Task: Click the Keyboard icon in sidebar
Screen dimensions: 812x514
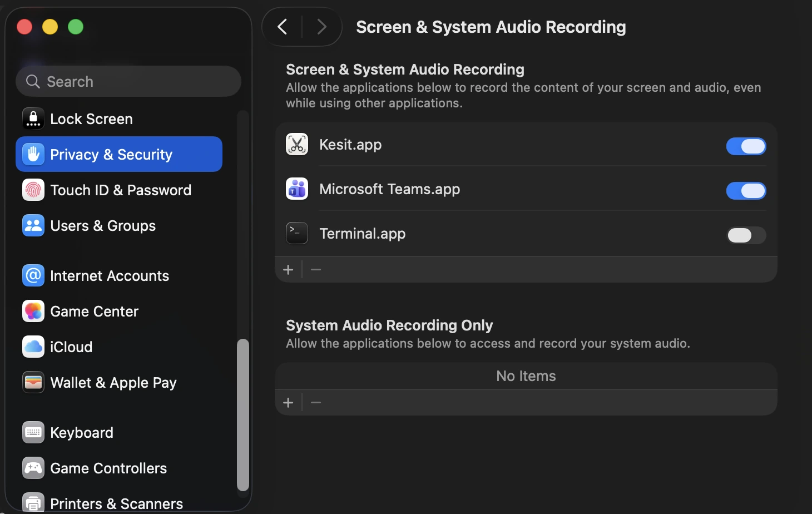Action: tap(33, 432)
